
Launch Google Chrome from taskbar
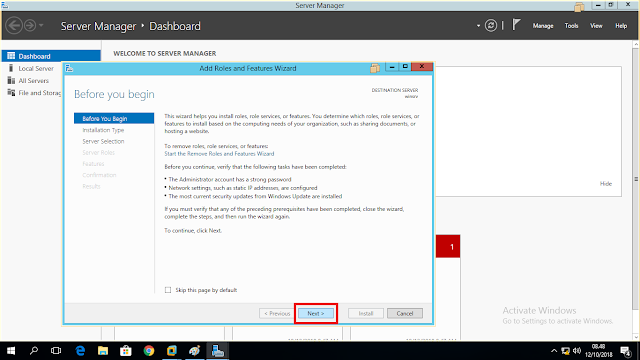(x=149, y=351)
